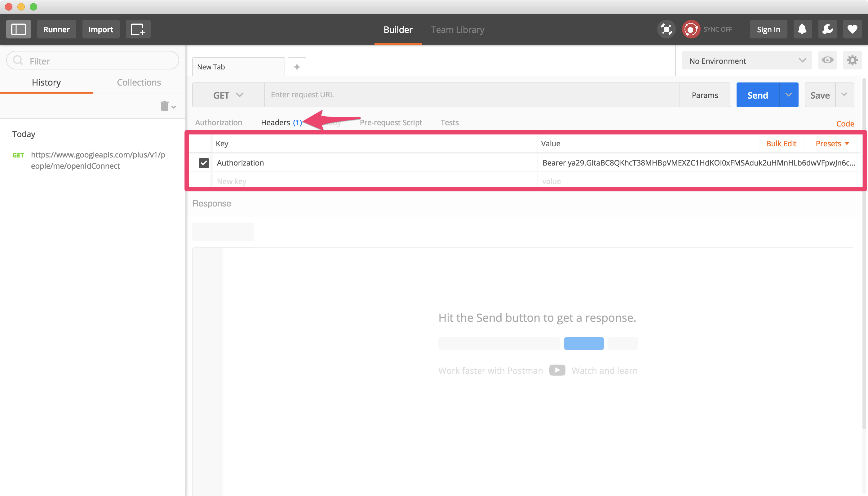
Task: Open the Interceptor satellite icon
Action: pos(666,29)
